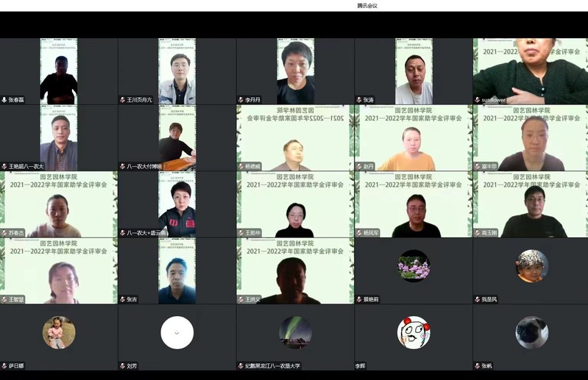588x380 pixels.
Task: Click the 张春磊 name label
Action: [x=16, y=100]
